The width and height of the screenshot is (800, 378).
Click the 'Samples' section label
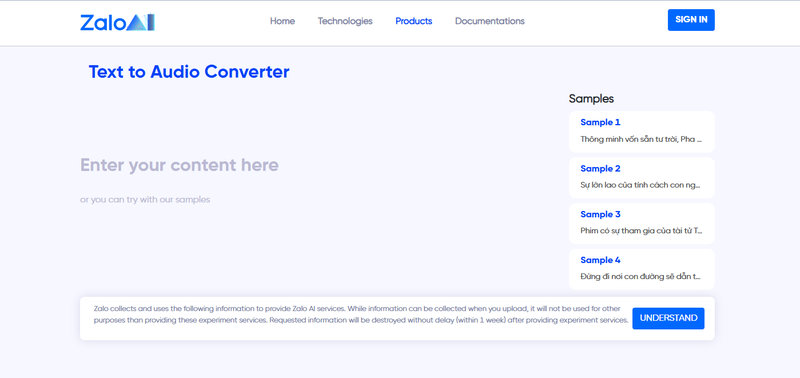point(591,99)
